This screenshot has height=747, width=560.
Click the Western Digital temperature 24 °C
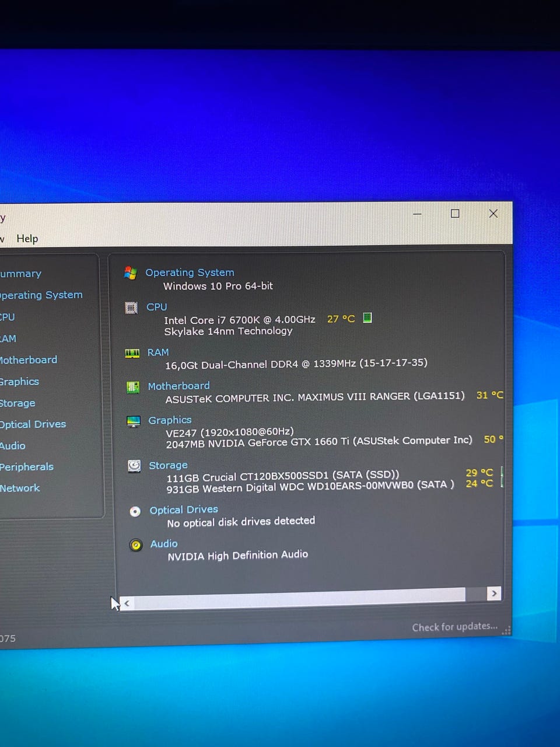tap(479, 483)
